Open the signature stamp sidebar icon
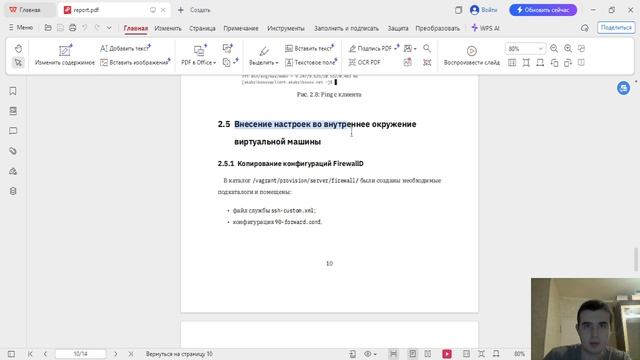Viewport: 640px width, 360px height. 13,171
